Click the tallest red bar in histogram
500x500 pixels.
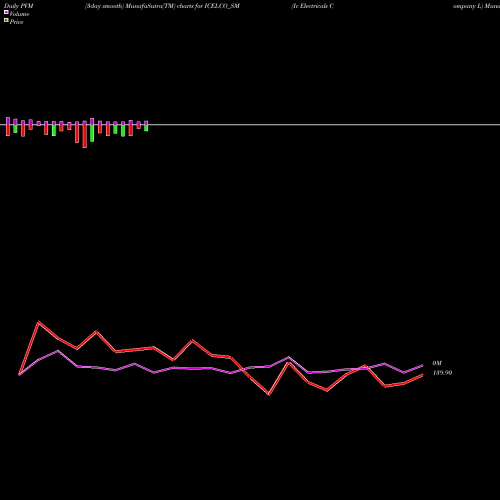coord(85,136)
